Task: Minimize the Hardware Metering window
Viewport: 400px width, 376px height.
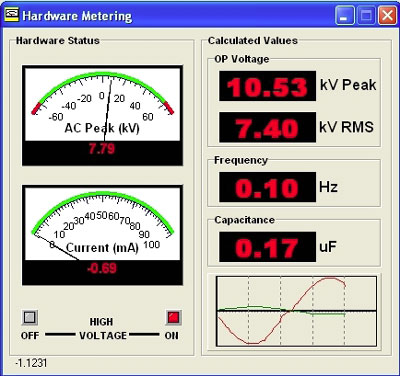Action: tap(345, 16)
